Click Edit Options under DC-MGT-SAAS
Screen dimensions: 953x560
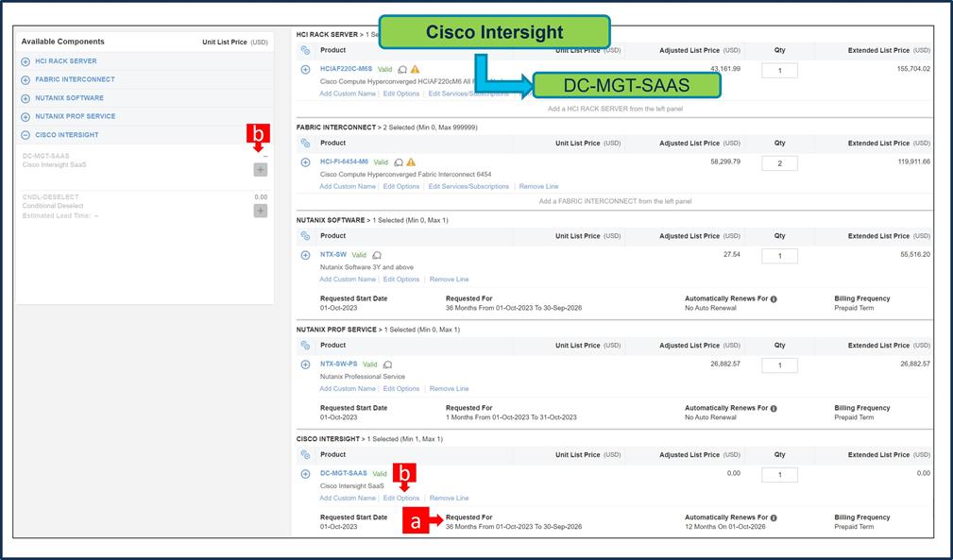point(401,498)
